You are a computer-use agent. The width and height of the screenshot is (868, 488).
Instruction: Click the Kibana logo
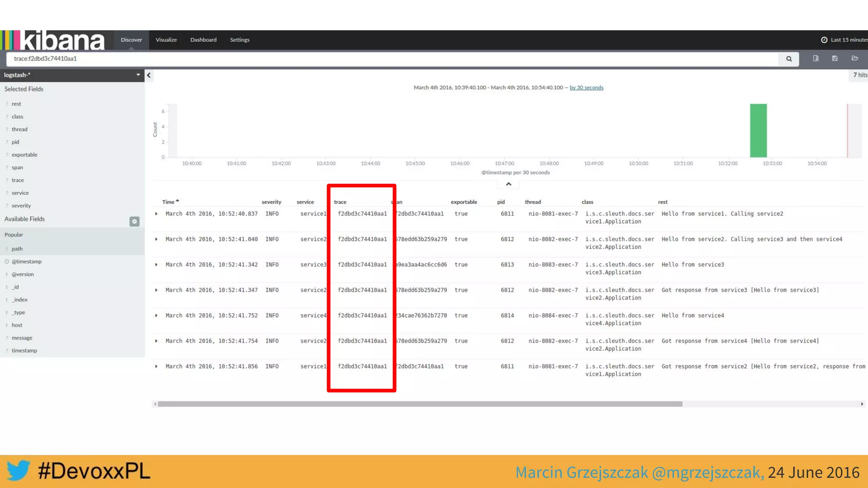click(53, 40)
